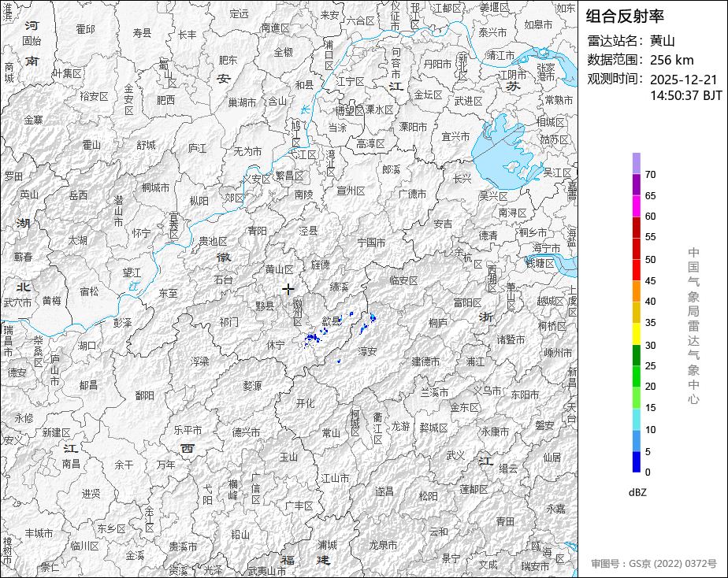This screenshot has width=728, height=578.
Task: Click the map label 武夷山市
Action: (267, 571)
